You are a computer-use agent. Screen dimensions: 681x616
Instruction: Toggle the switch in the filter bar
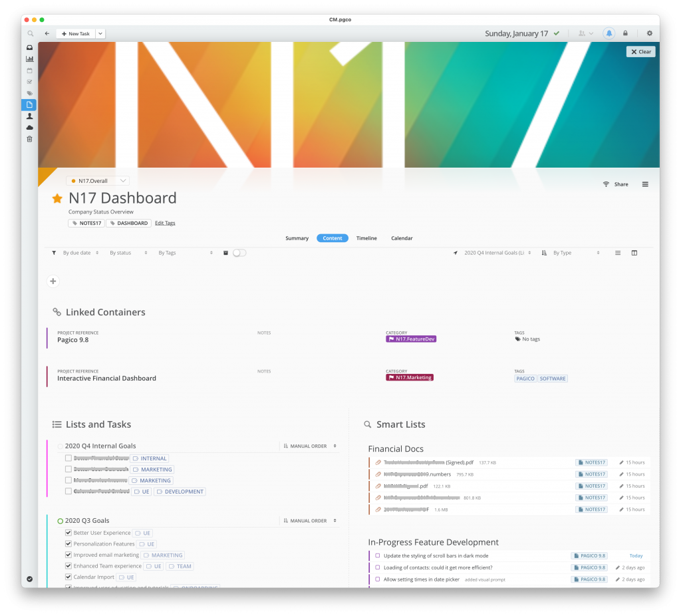pos(239,253)
